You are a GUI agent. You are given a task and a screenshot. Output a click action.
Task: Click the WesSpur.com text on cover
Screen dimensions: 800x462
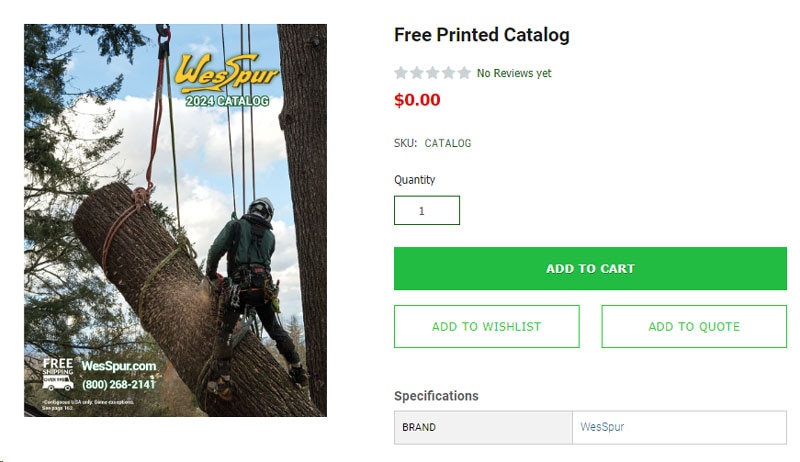(x=119, y=367)
